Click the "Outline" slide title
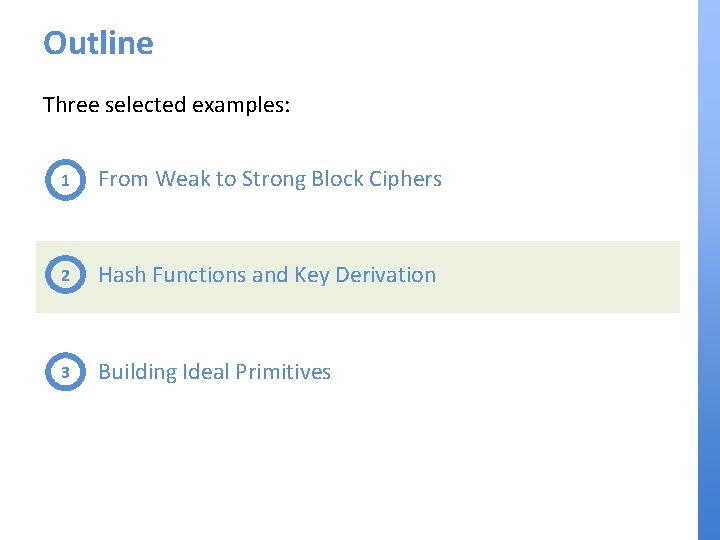Image resolution: width=720 pixels, height=540 pixels. click(98, 43)
